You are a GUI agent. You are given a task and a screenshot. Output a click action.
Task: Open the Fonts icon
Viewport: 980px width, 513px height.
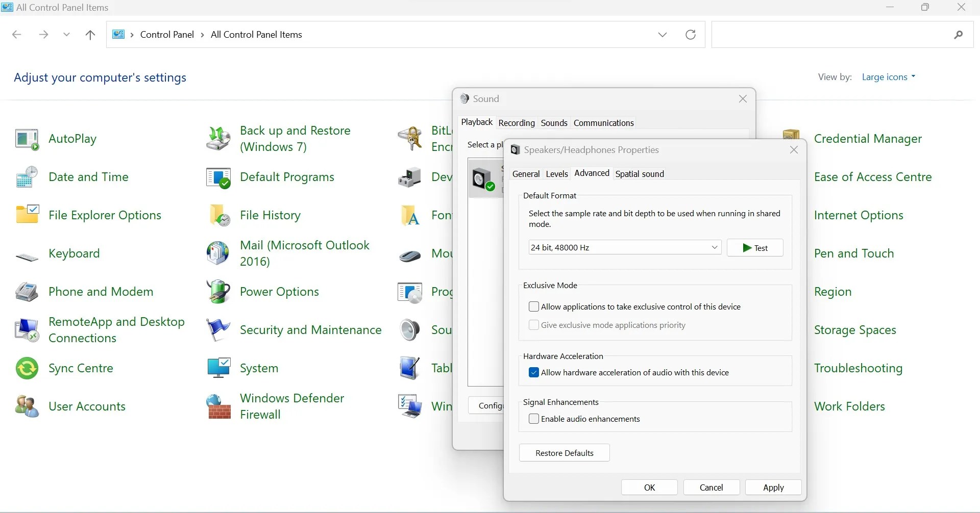pos(410,215)
